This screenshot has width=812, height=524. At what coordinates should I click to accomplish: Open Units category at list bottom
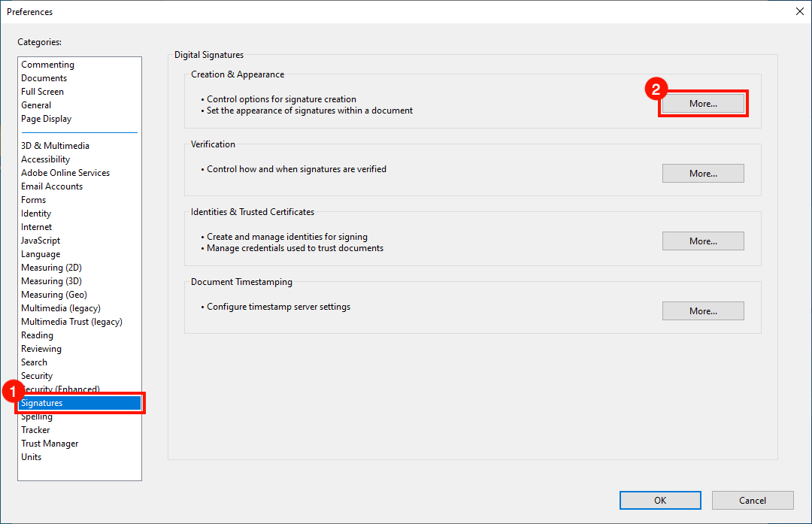point(32,457)
